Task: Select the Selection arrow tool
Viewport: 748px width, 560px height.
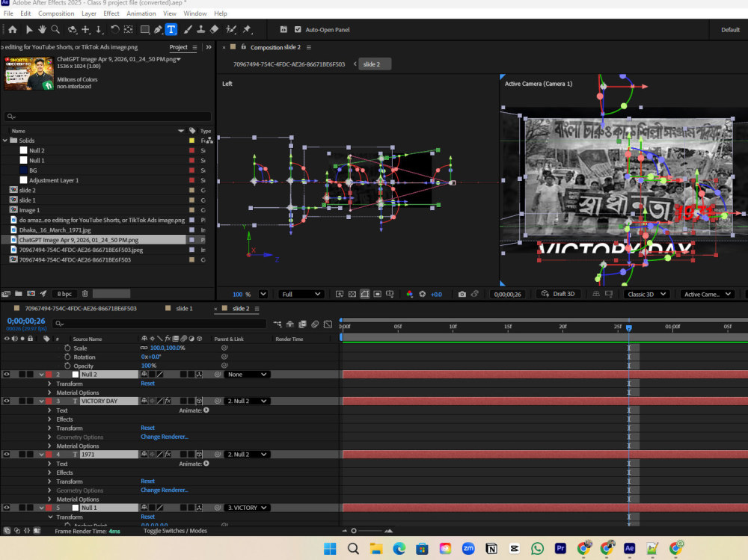Action: point(28,30)
